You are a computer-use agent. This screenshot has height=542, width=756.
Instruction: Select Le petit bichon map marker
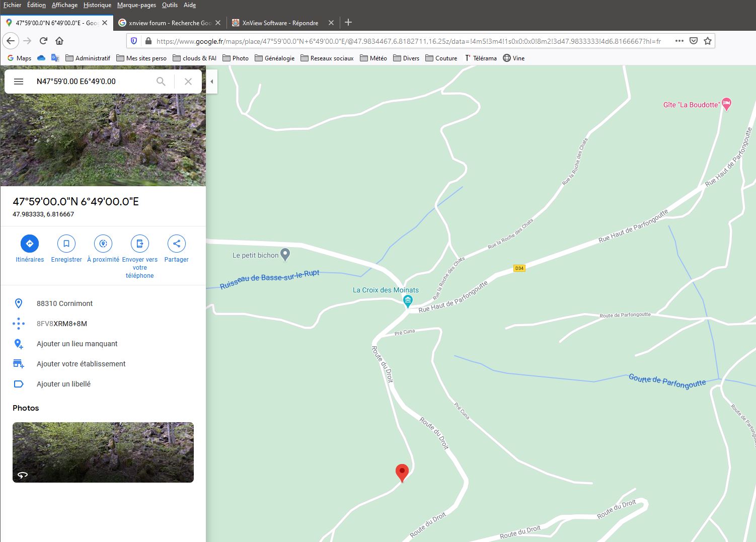pos(285,255)
